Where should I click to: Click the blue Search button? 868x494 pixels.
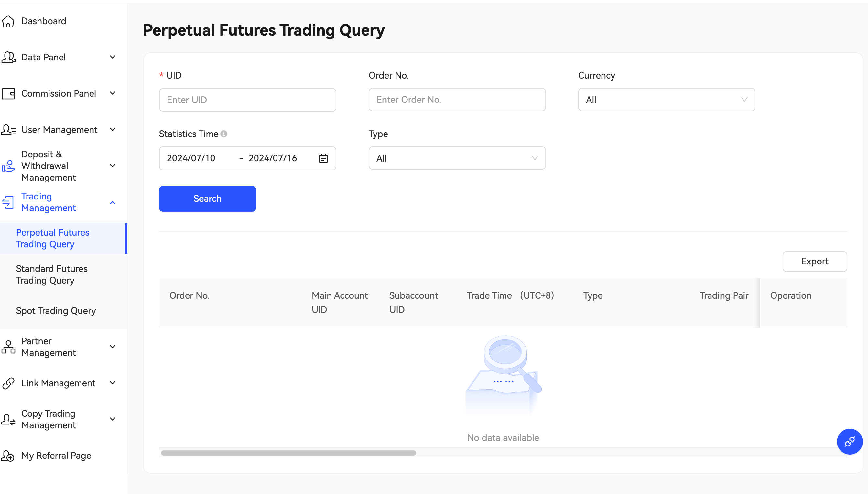(207, 199)
